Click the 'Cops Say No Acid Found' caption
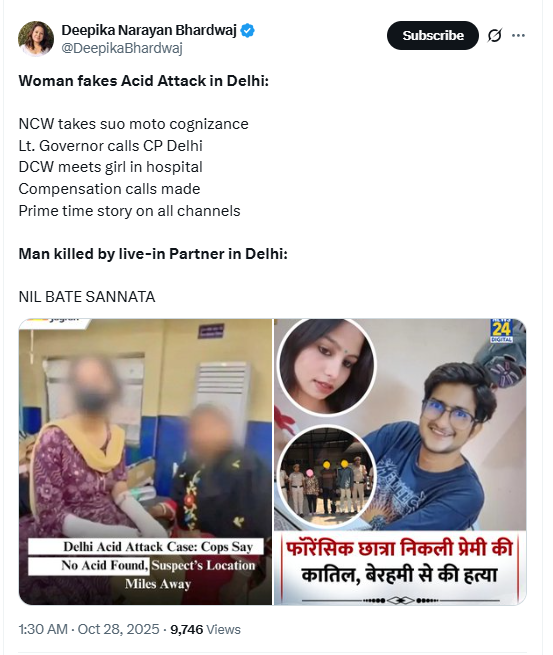This screenshot has width=553, height=655. (146, 556)
